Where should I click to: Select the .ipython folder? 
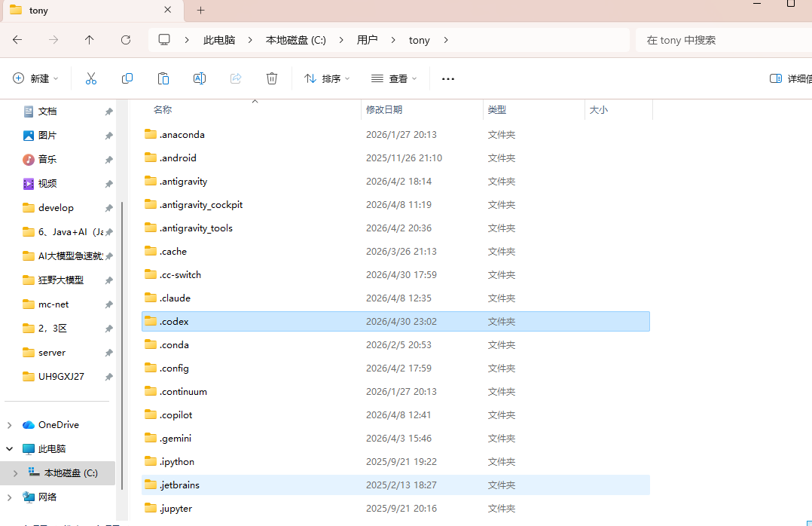[177, 462]
